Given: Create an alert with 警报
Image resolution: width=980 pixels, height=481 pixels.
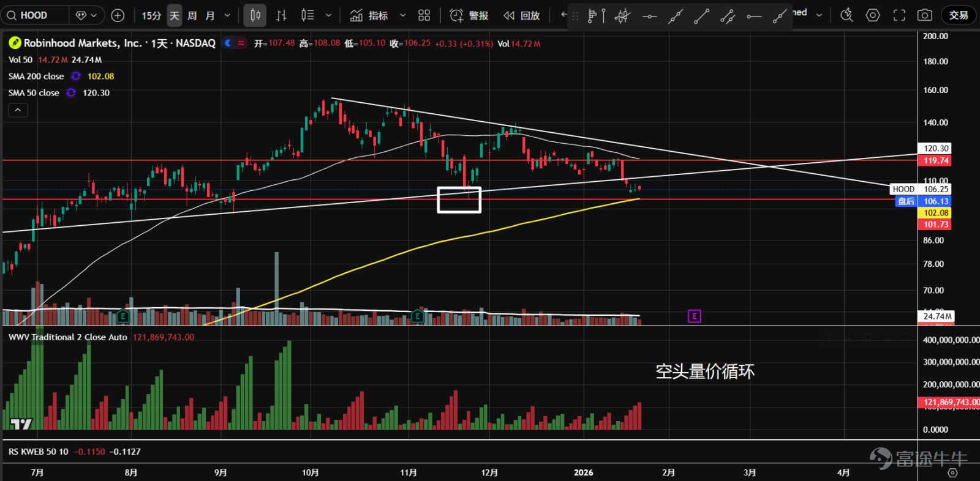Looking at the screenshot, I should coord(469,15).
